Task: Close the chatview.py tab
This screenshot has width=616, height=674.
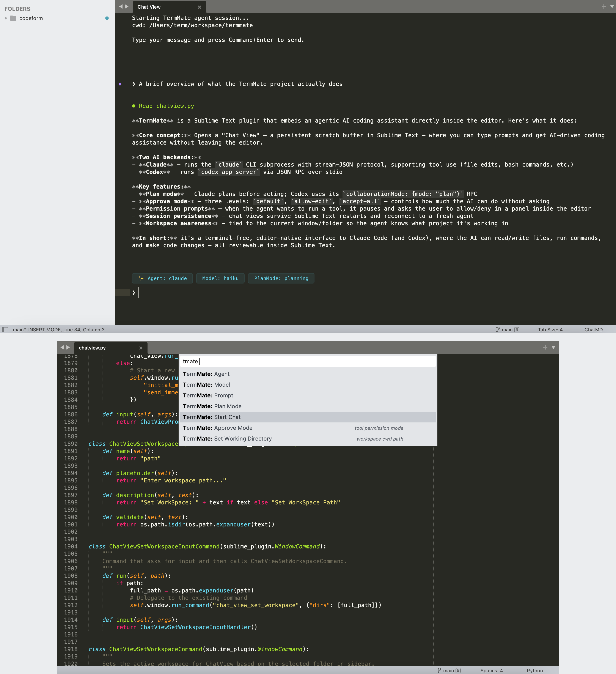Action: [141, 348]
